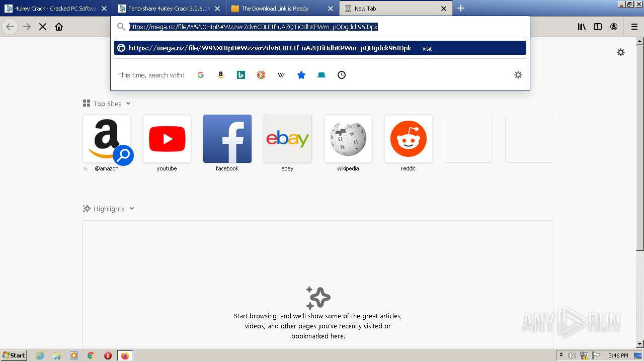The width and height of the screenshot is (644, 362).
Task: Close The Download Link is Ready tab
Action: [331, 9]
